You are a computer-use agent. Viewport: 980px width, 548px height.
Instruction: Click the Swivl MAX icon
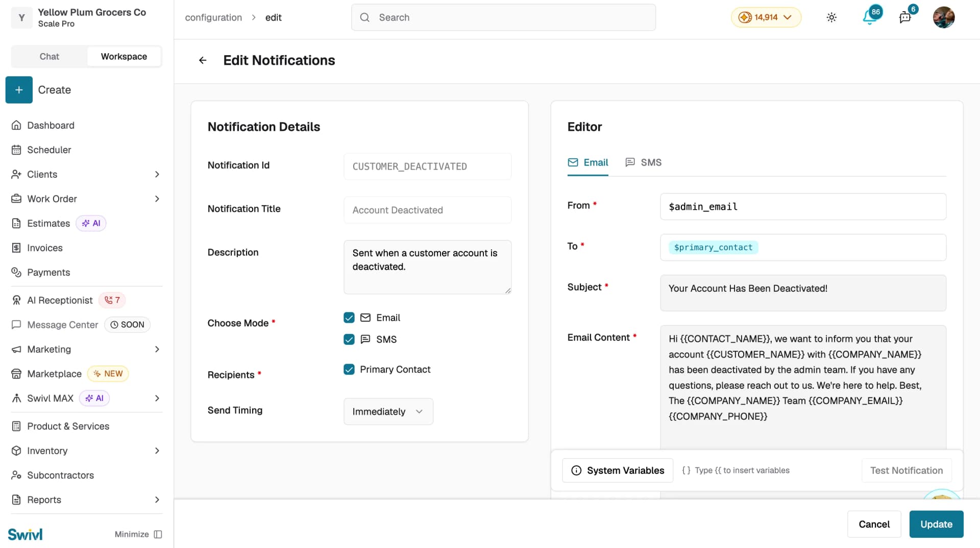[x=16, y=398]
